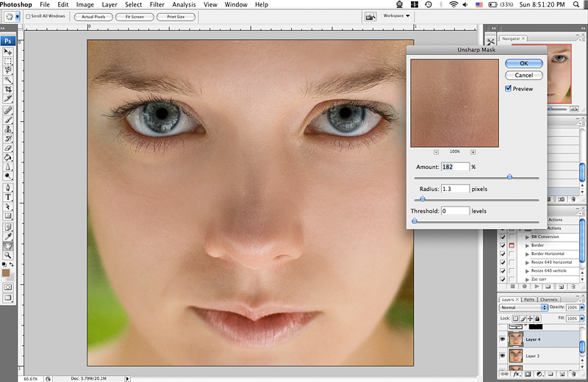The image size is (588, 382).
Task: Select the Sharpen tool
Action: (8, 167)
